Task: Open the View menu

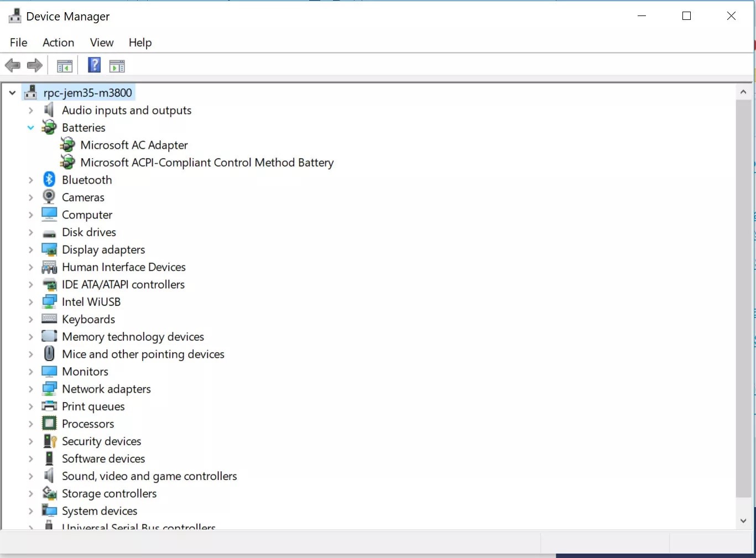Action: click(x=102, y=43)
